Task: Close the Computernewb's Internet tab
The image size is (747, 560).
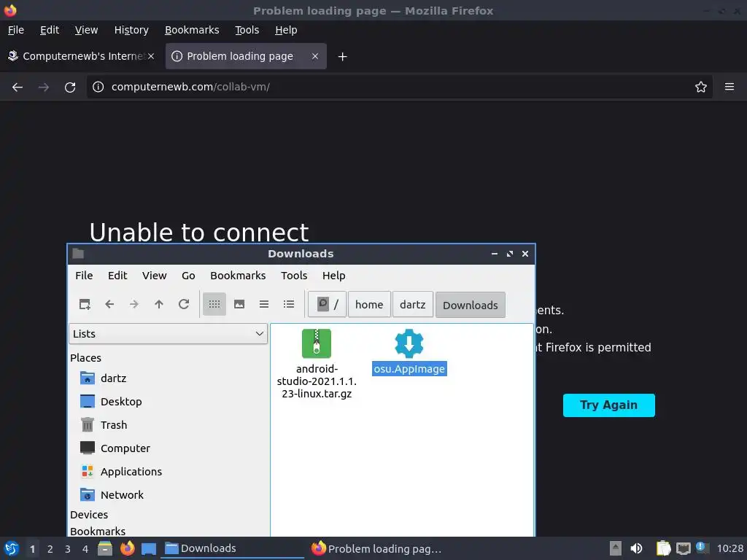Action: point(150,56)
